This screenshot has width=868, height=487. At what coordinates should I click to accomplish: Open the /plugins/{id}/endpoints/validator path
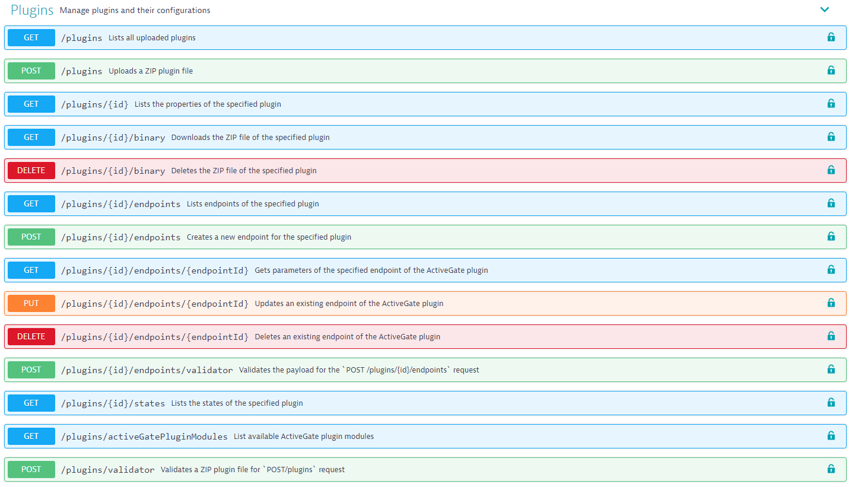coord(147,370)
